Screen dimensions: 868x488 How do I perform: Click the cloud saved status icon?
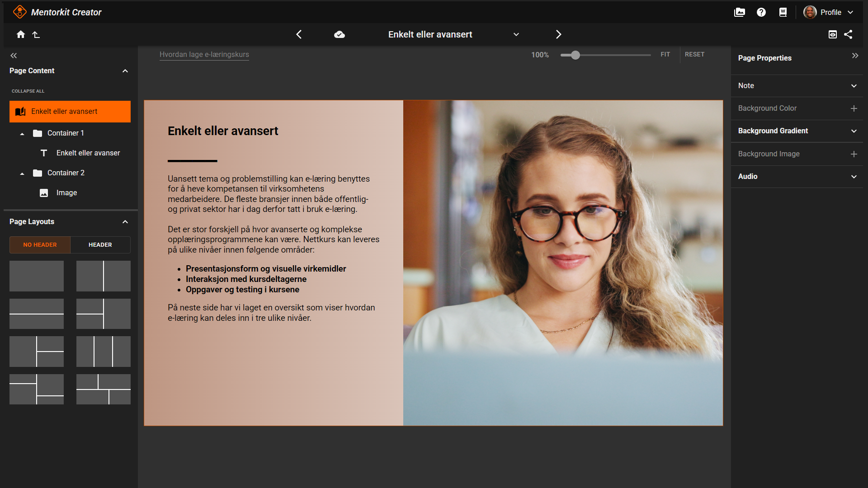(340, 34)
